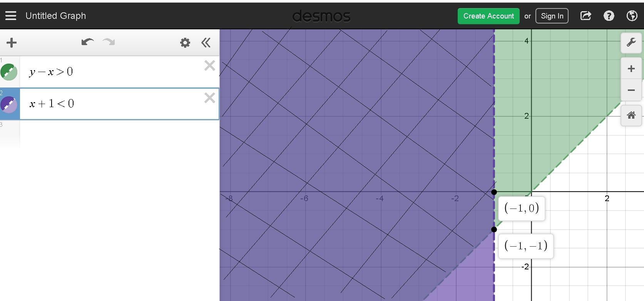Image resolution: width=644 pixels, height=301 pixels.
Task: Reset graph to default home view
Action: tap(631, 115)
